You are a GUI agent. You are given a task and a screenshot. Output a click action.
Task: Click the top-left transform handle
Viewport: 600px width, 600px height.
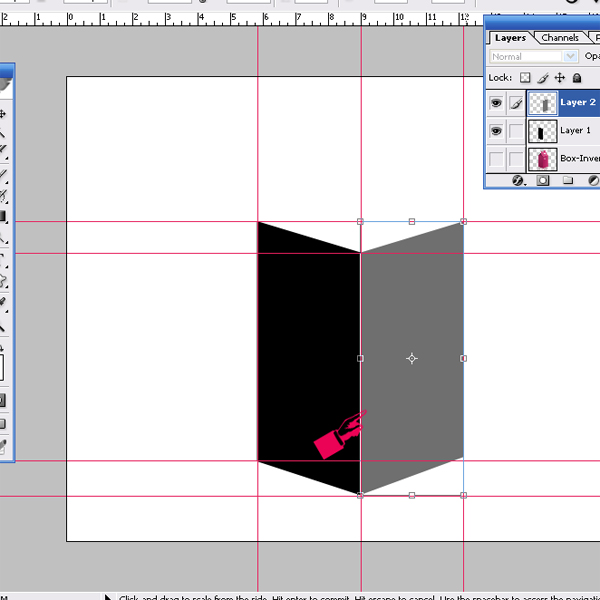[x=360, y=222]
